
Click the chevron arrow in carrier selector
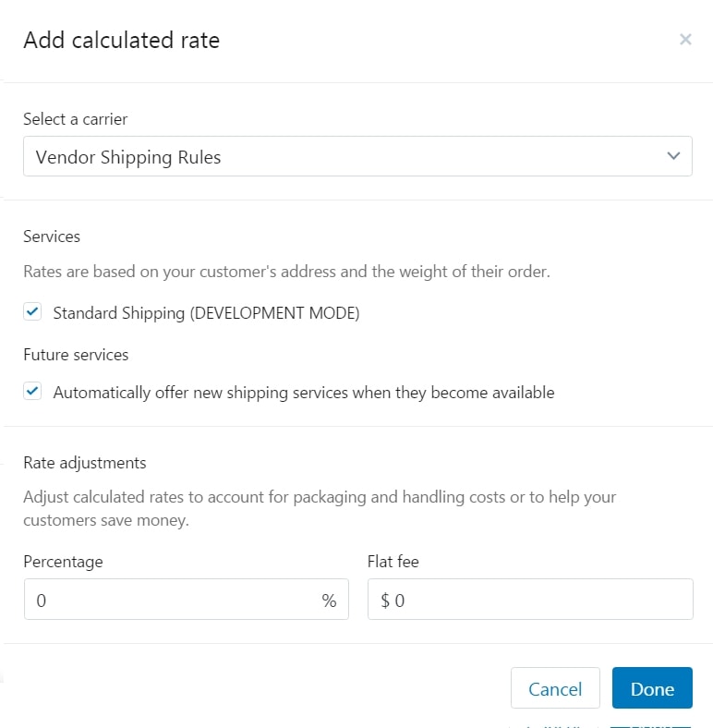[x=673, y=157]
